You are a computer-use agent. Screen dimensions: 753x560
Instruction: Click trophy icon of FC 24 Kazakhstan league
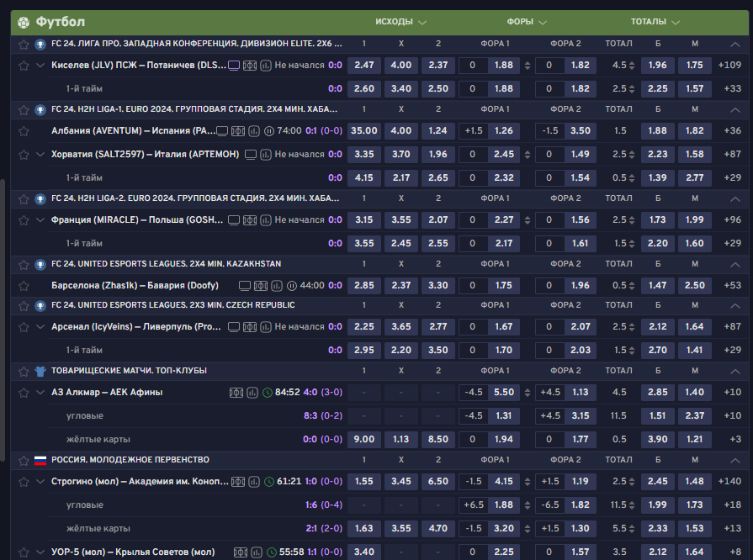[40, 264]
